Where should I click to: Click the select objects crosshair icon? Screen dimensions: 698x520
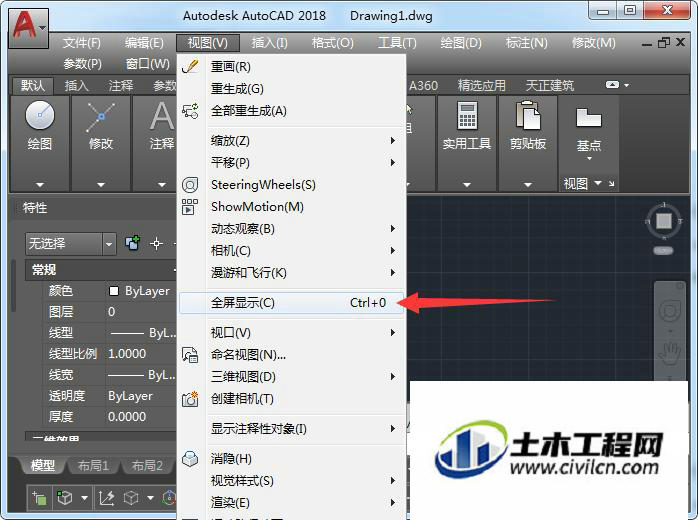[x=156, y=244]
